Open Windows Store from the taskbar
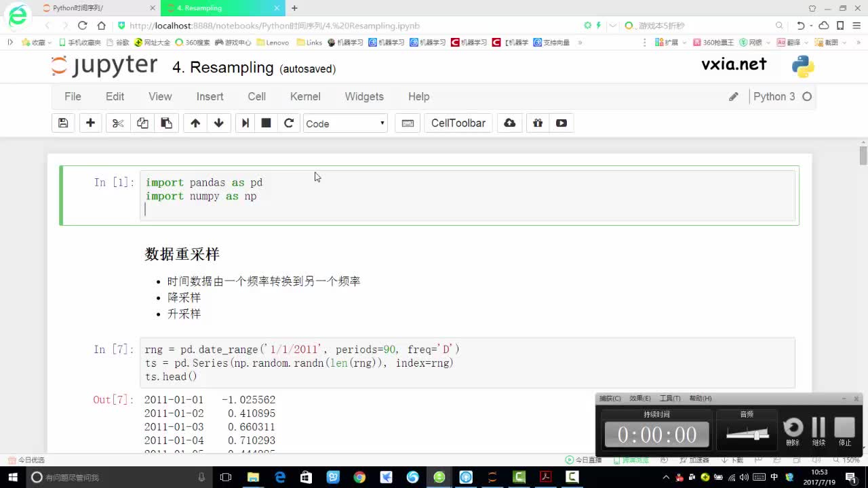 coord(307,477)
